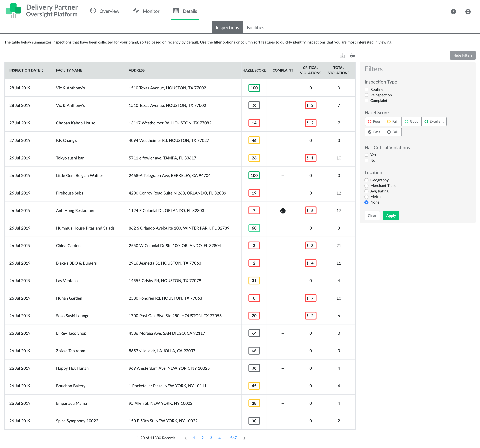Switch to the Facilities tab

click(x=255, y=27)
